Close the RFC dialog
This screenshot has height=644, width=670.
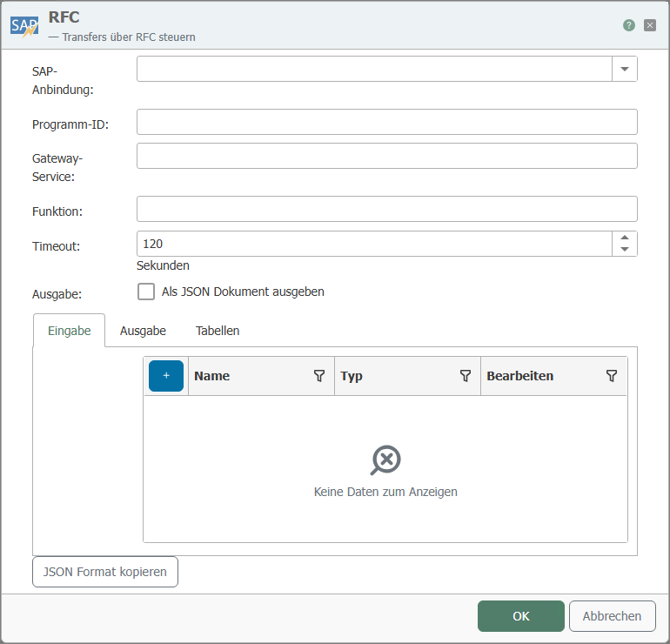649,25
